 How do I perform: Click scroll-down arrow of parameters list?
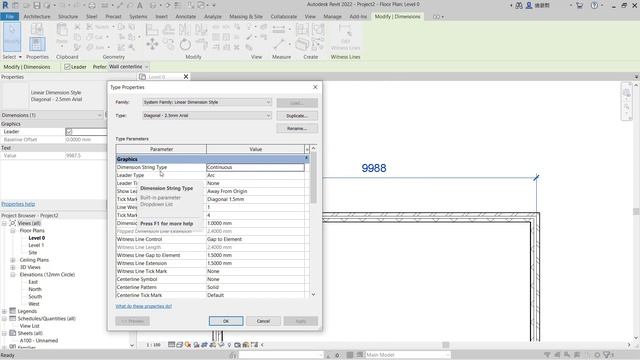click(x=313, y=294)
